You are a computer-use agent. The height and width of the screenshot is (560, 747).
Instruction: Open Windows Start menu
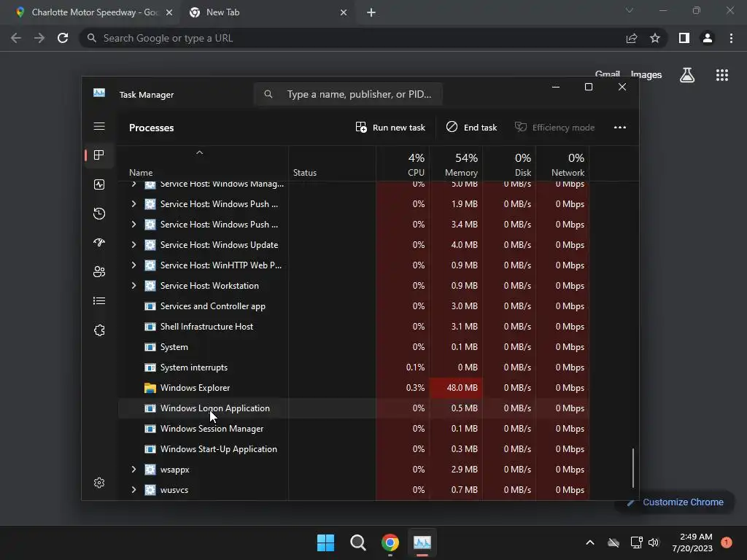click(326, 542)
